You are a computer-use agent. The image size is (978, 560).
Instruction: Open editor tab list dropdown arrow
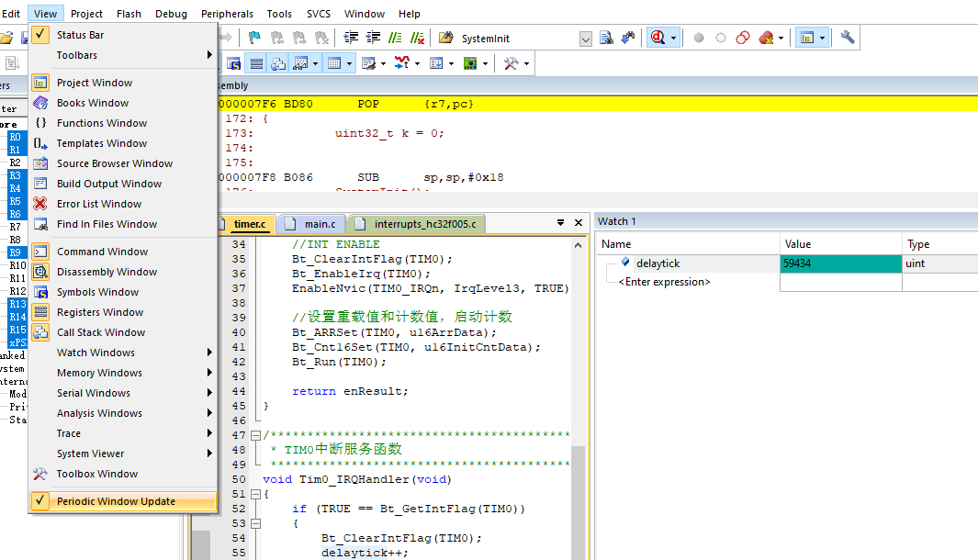[x=560, y=223]
